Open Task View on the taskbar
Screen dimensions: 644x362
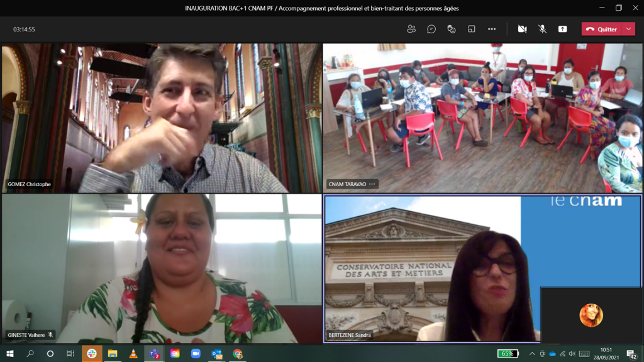point(70,353)
